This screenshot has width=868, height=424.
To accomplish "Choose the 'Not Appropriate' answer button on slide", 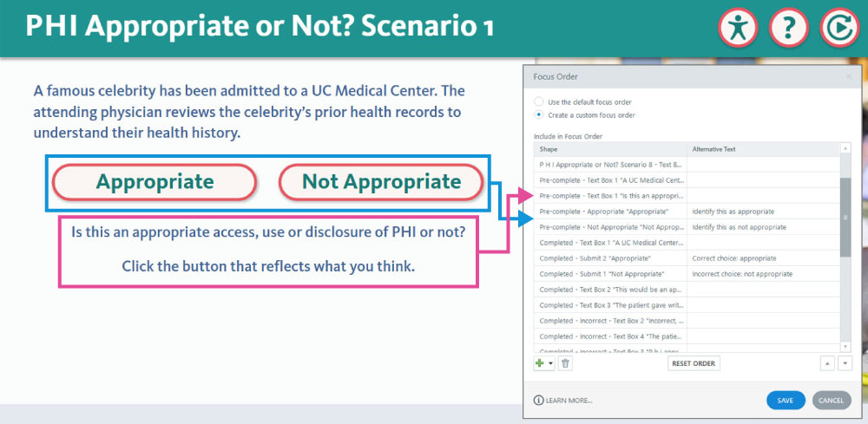I will 381,182.
